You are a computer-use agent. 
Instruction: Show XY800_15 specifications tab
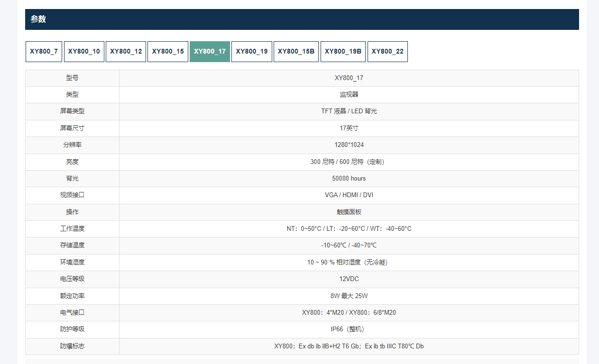click(x=168, y=52)
